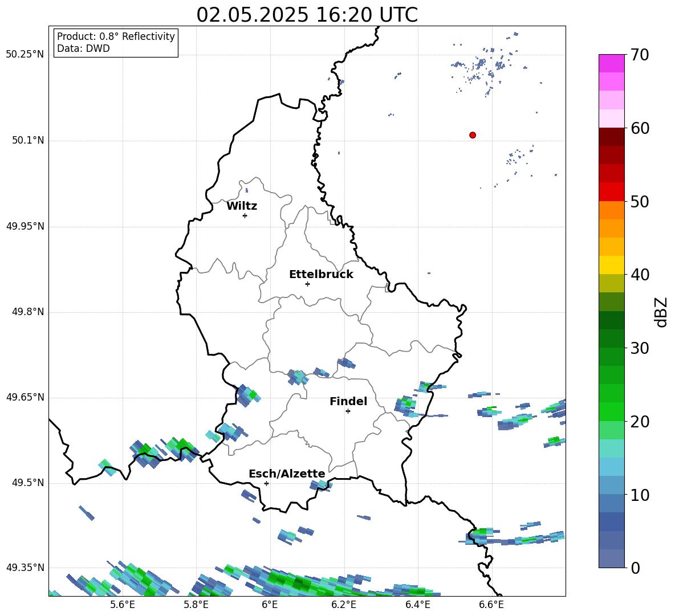Click the Ettelbruck station cross marker
The height and width of the screenshot is (616, 675).
click(x=307, y=284)
